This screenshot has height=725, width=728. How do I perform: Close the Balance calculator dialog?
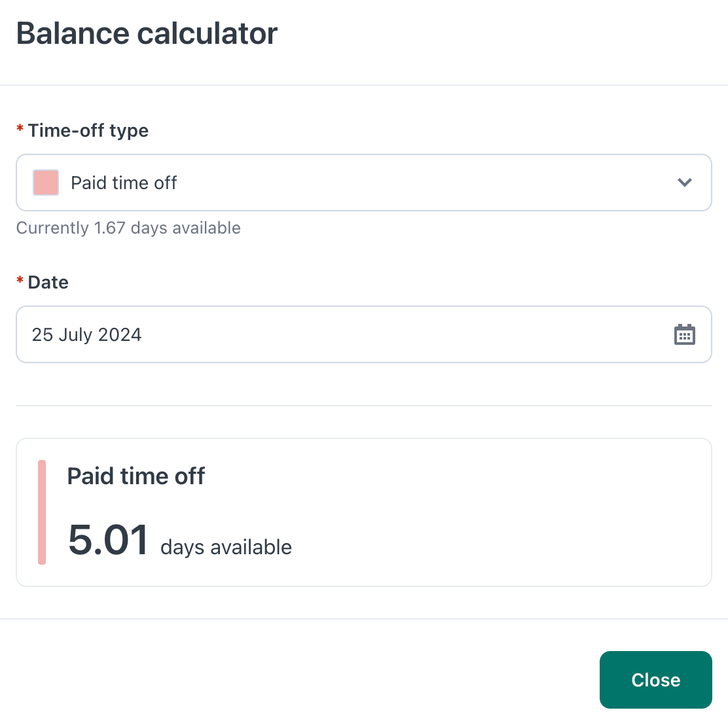[655, 679]
